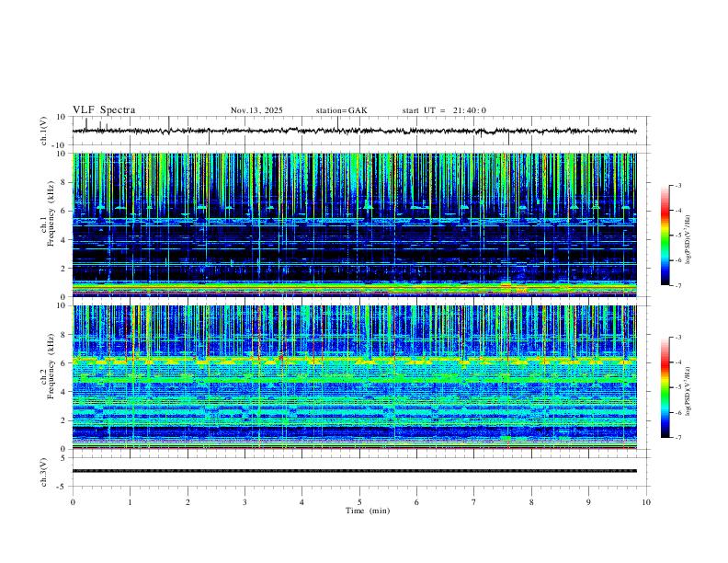The width and height of the screenshot is (728, 563).
Task: Click the "ch.3(V)" vertical axis label
Action: 43,472
